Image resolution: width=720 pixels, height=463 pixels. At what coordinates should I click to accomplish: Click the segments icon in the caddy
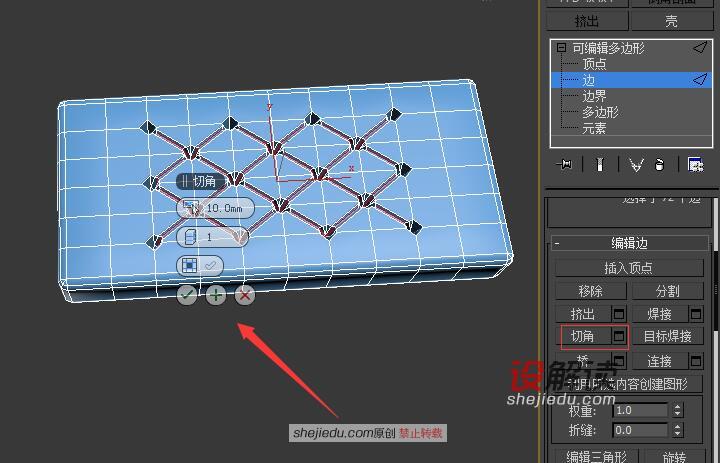[190, 237]
